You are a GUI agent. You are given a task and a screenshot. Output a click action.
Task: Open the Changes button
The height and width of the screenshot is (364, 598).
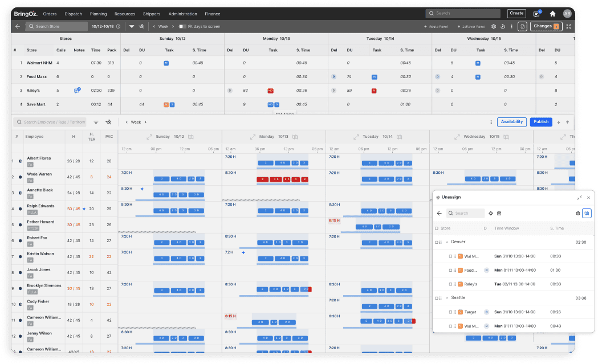click(x=546, y=26)
